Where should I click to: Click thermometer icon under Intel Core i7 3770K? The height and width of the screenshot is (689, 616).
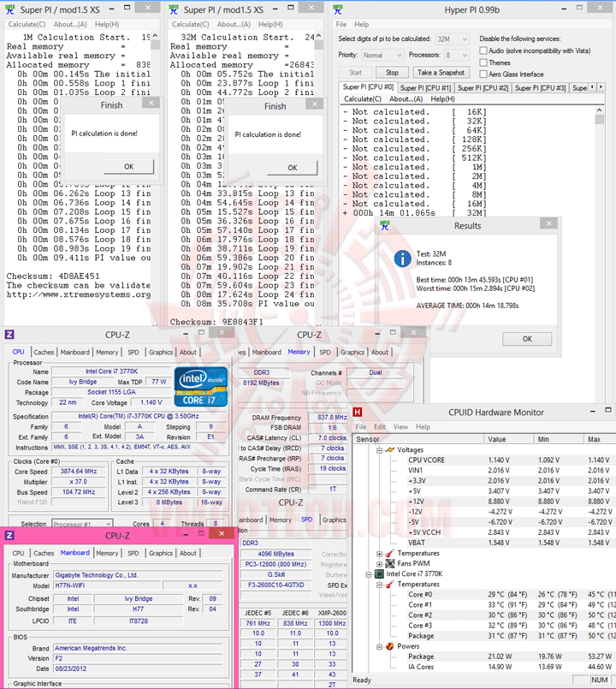[x=390, y=584]
